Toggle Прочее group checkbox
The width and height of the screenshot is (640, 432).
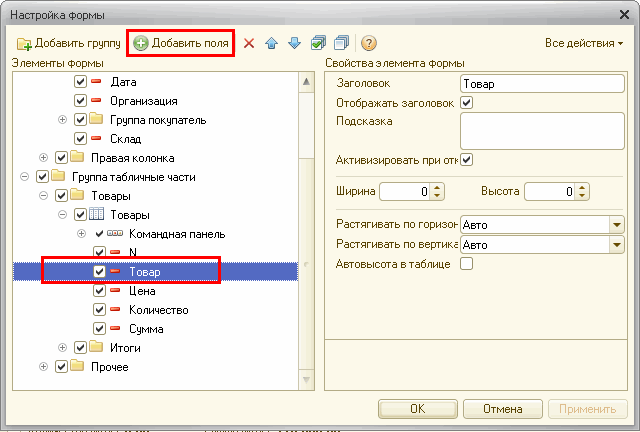coord(61,367)
